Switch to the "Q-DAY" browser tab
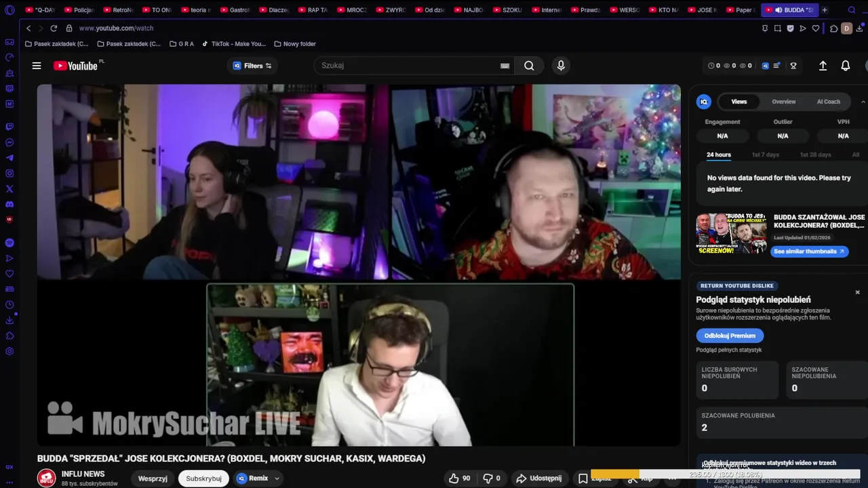Image resolution: width=868 pixels, height=488 pixels. click(40, 10)
